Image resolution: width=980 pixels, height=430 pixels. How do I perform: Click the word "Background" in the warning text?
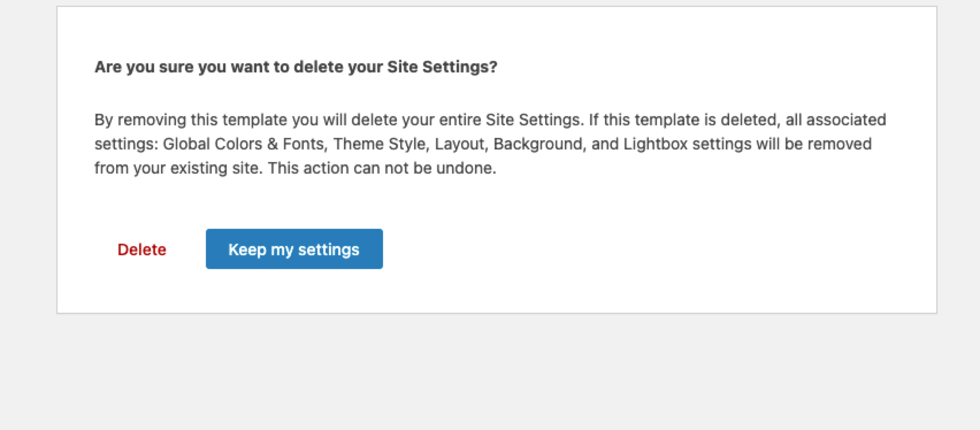click(538, 144)
